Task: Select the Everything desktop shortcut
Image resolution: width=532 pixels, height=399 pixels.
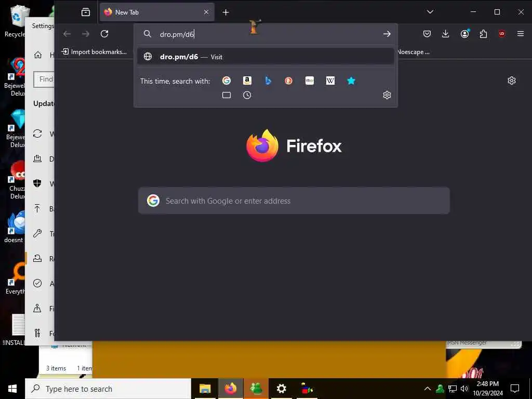Action: 15,279
